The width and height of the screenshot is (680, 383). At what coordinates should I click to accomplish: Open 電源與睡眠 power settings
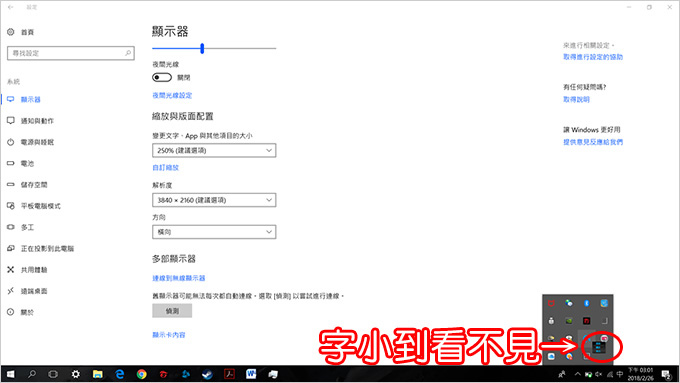coord(37,142)
